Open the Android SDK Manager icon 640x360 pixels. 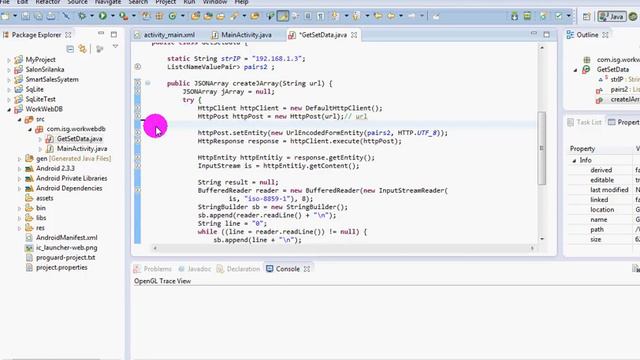[x=514, y=16]
